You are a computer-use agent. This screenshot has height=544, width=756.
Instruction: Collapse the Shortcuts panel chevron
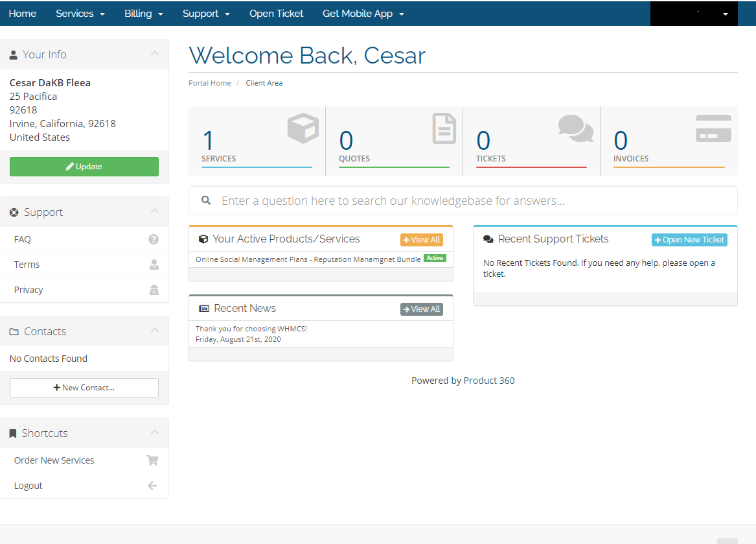click(155, 432)
